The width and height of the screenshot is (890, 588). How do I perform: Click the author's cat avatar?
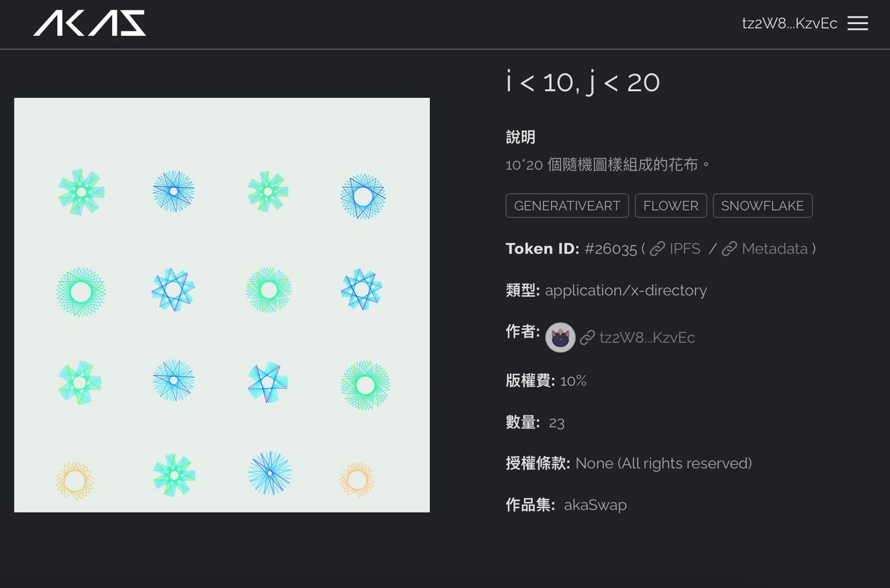(x=560, y=337)
